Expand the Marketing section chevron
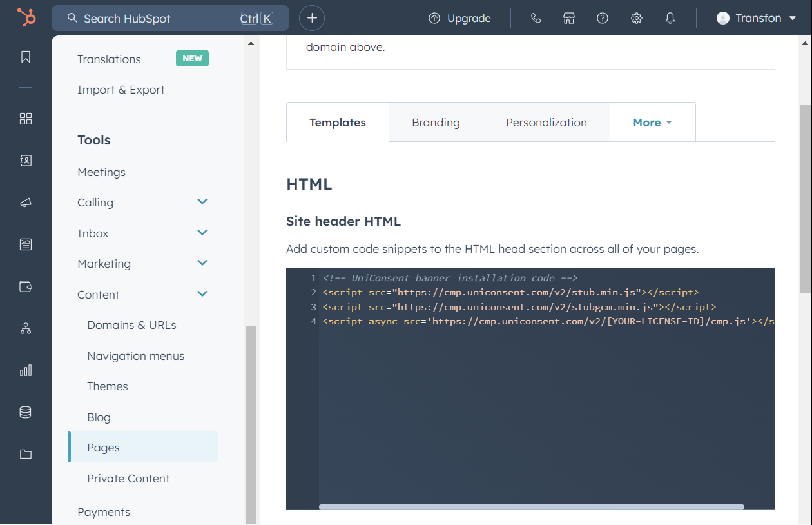The width and height of the screenshot is (812, 525). [x=202, y=263]
